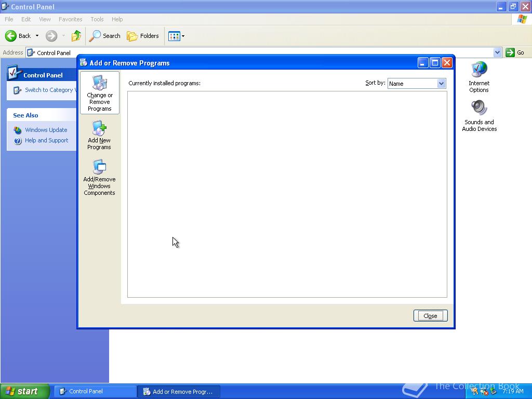Click the Search toolbar button
The image size is (532, 399).
(105, 36)
